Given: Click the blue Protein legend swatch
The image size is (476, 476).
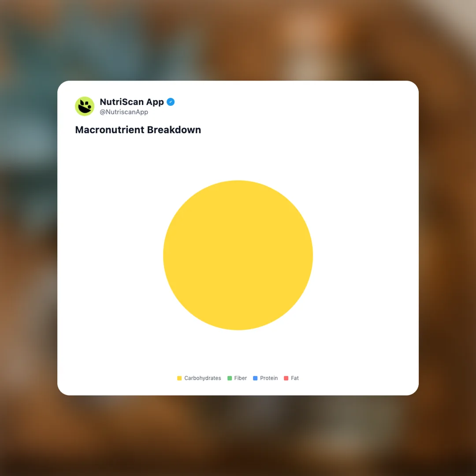Looking at the screenshot, I should click(255, 378).
